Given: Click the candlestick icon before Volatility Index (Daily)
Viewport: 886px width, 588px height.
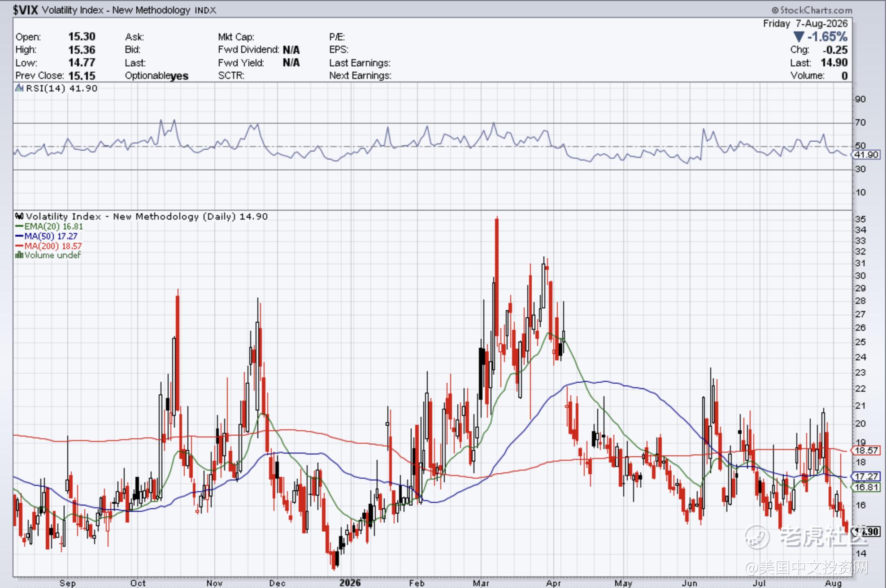Looking at the screenshot, I should 19,216.
